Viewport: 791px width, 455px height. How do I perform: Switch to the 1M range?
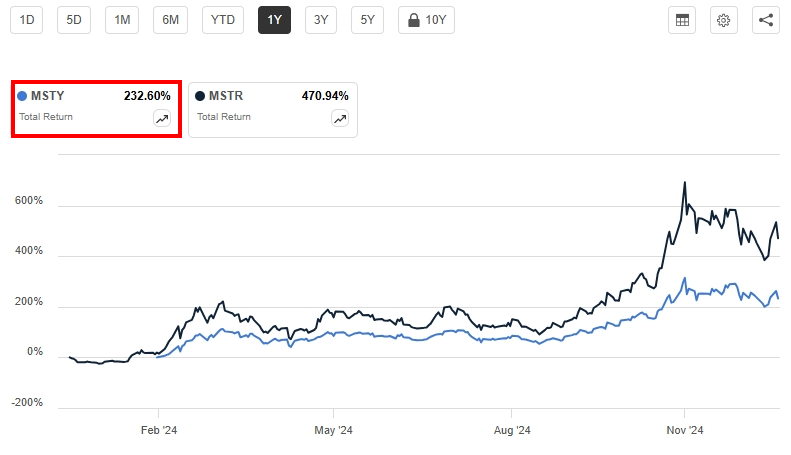[x=122, y=20]
